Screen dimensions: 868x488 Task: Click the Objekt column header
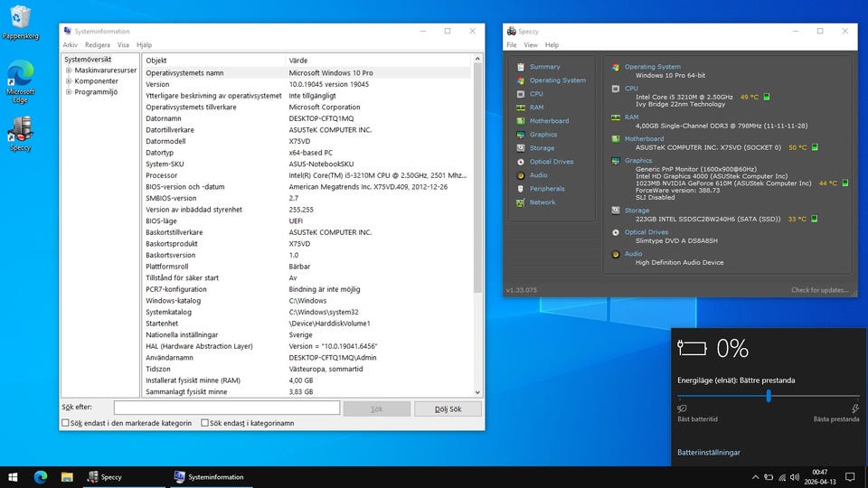click(213, 61)
